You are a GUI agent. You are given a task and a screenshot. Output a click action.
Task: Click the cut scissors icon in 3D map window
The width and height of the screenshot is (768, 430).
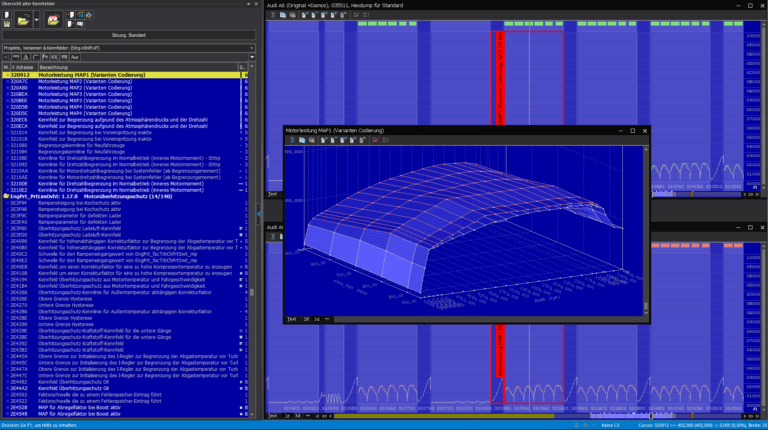point(291,140)
